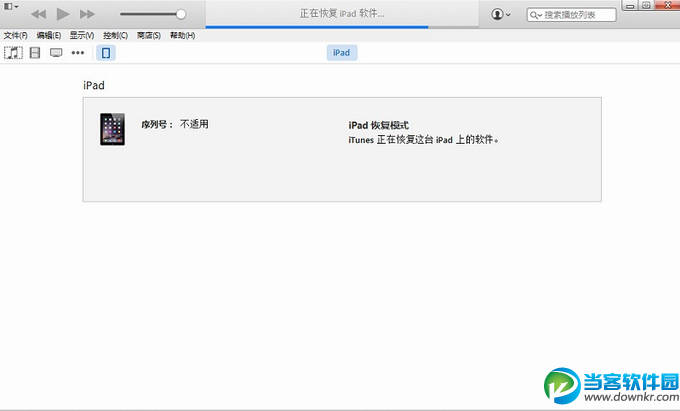
Task: Click the 序列号 label
Action: [157, 124]
